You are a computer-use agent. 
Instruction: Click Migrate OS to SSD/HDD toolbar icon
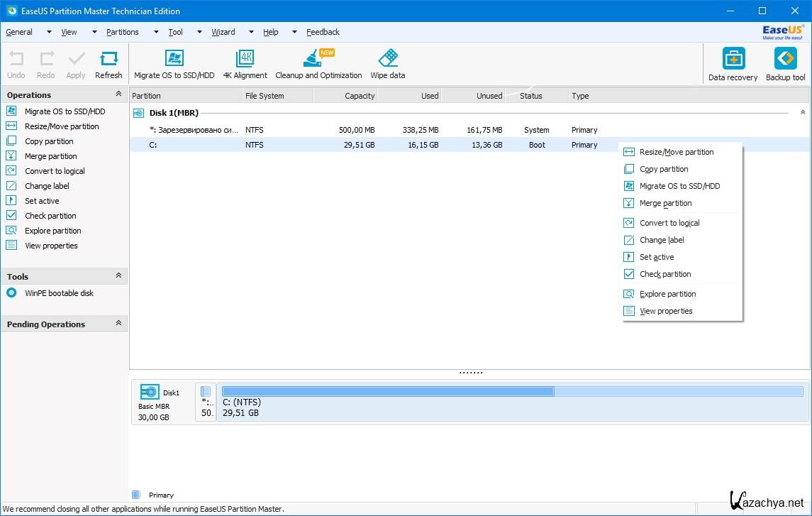174,64
